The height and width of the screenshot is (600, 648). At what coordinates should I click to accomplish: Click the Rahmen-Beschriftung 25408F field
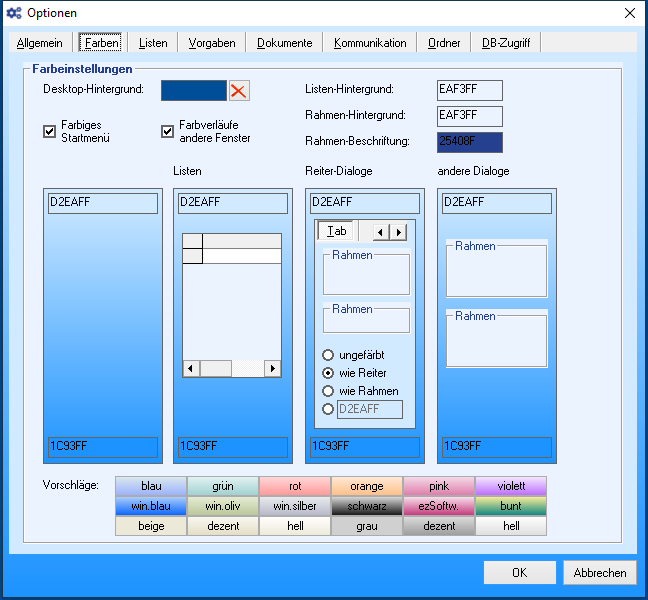(470, 143)
